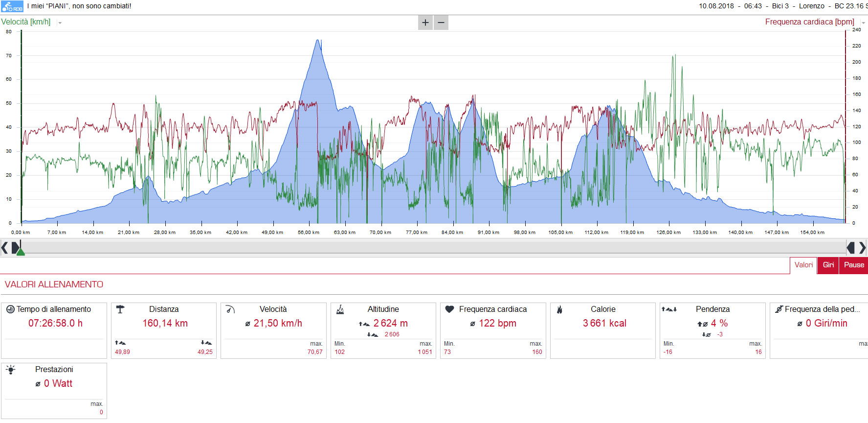Click the flame icon in Calorie card
The height and width of the screenshot is (423, 868).
[559, 309]
